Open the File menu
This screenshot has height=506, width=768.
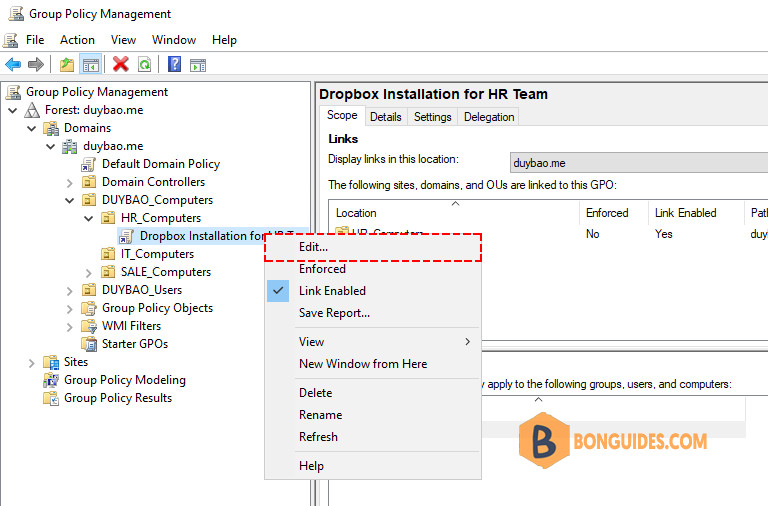[x=35, y=40]
